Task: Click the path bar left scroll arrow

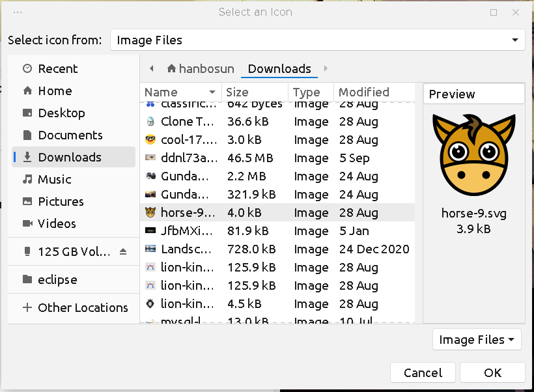Action: [151, 68]
